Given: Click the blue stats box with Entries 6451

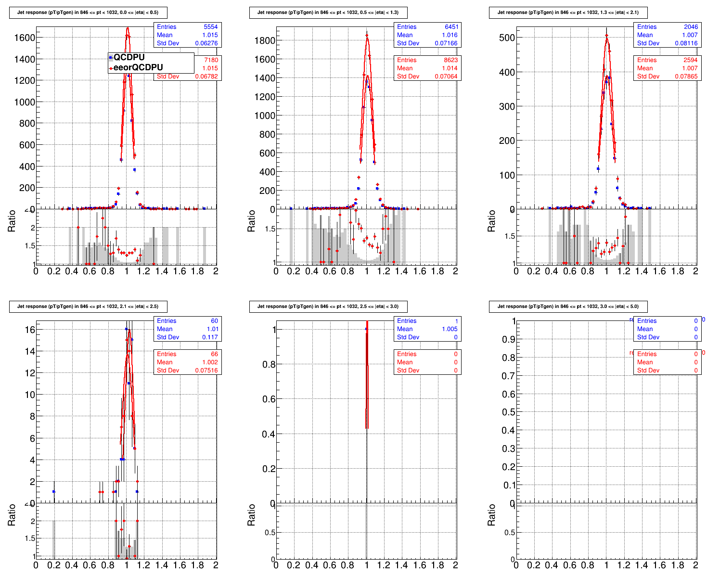Looking at the screenshot, I should [x=427, y=35].
